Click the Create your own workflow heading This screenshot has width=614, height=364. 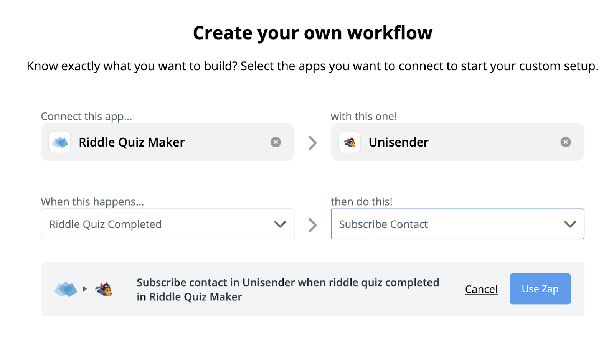click(312, 33)
